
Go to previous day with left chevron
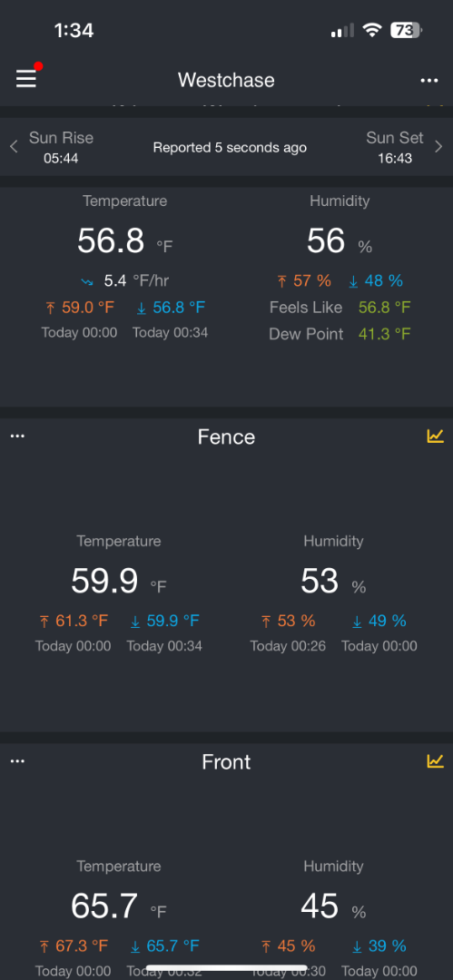pyautogui.click(x=14, y=147)
